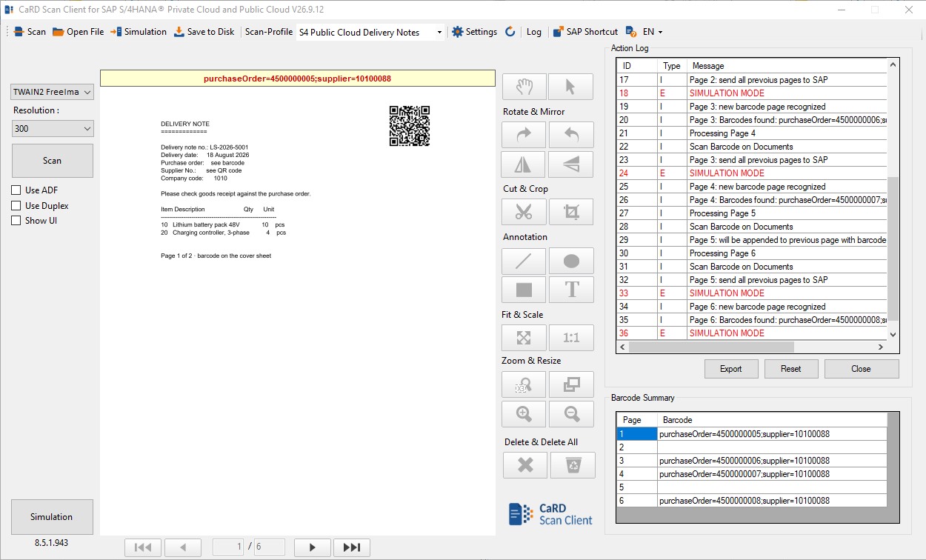Click Save to Disk
926x560 pixels.
click(204, 32)
